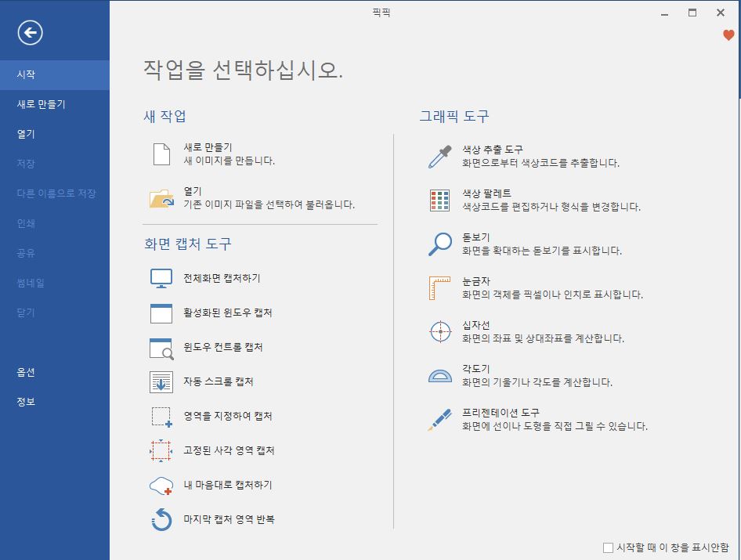Select the 시작 sidebar tab
The height and width of the screenshot is (560, 741).
[x=55, y=74]
